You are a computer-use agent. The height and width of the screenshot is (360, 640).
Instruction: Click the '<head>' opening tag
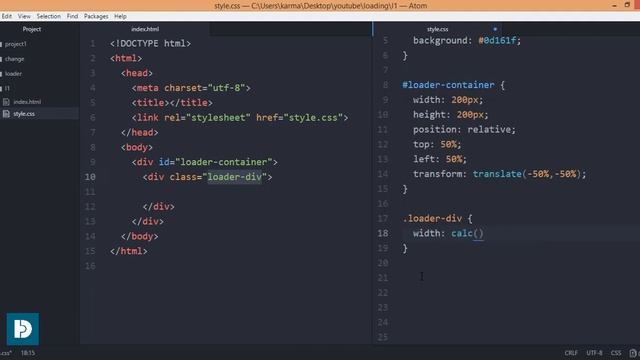[137, 73]
